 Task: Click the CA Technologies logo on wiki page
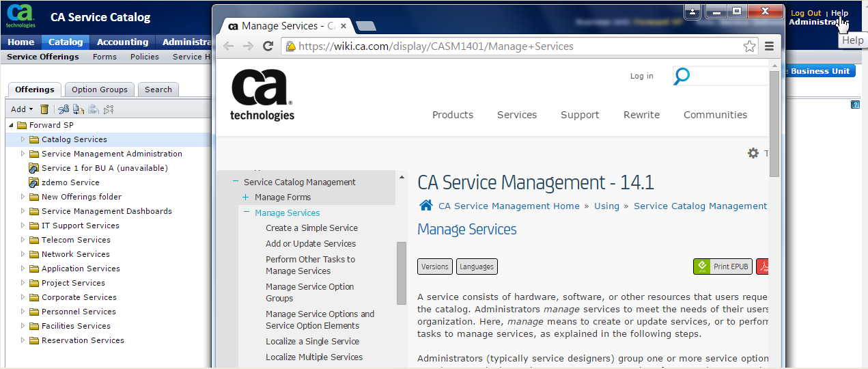pyautogui.click(x=262, y=95)
